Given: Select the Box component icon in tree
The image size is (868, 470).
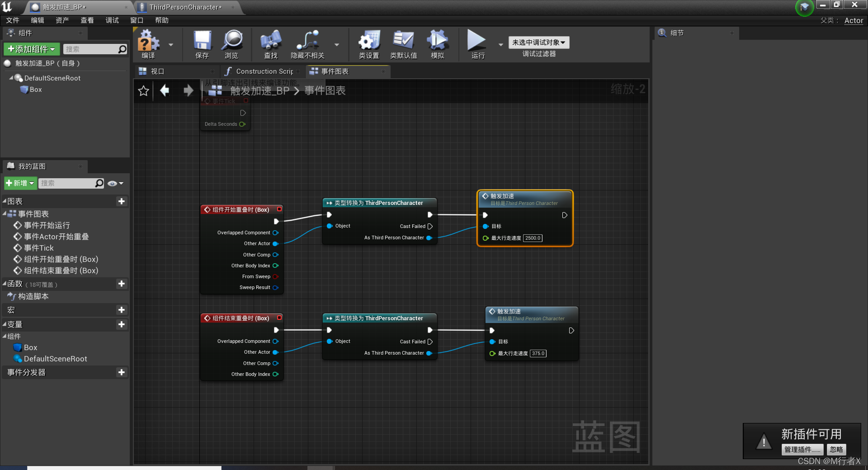Looking at the screenshot, I should [24, 90].
